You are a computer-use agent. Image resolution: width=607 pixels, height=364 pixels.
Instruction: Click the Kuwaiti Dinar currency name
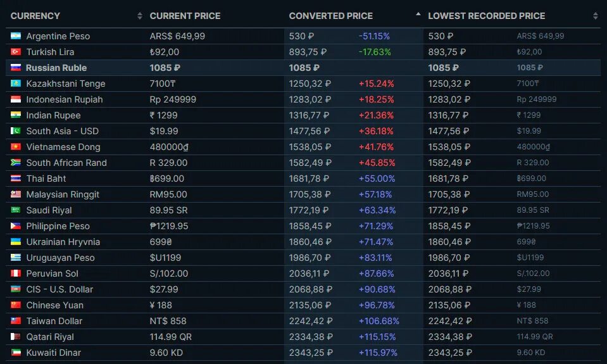(x=53, y=353)
